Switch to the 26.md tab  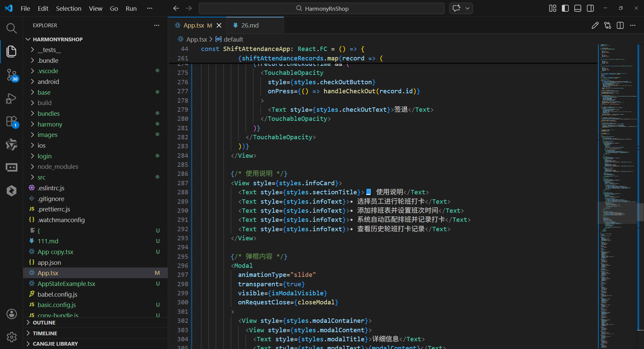click(255, 26)
